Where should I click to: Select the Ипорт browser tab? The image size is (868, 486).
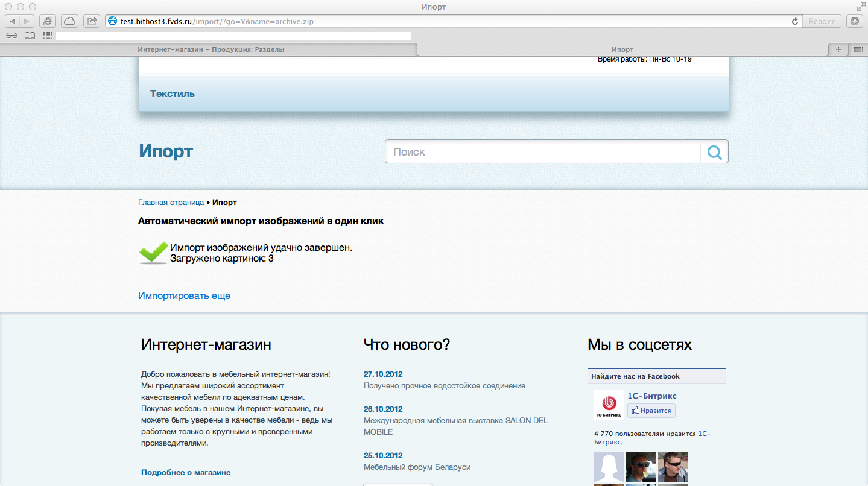coord(622,49)
